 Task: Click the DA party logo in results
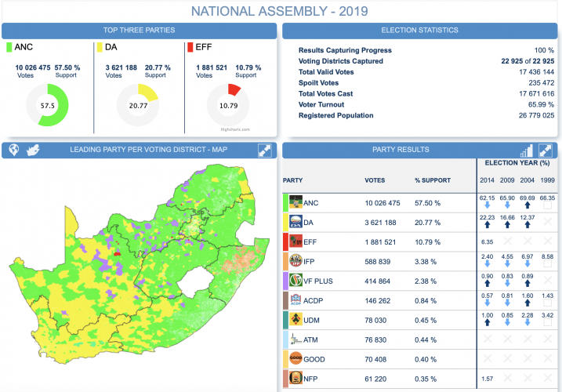click(x=296, y=222)
